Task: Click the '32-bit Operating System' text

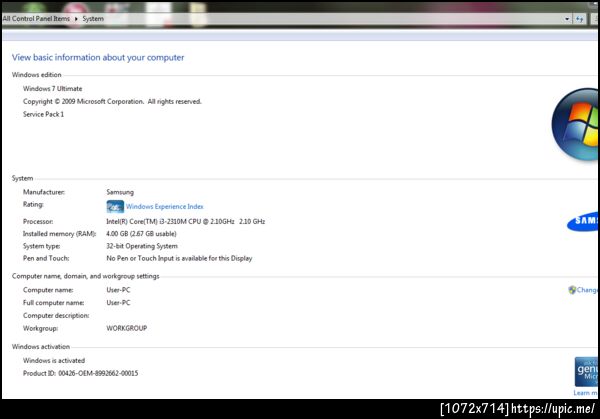Action: (x=142, y=246)
